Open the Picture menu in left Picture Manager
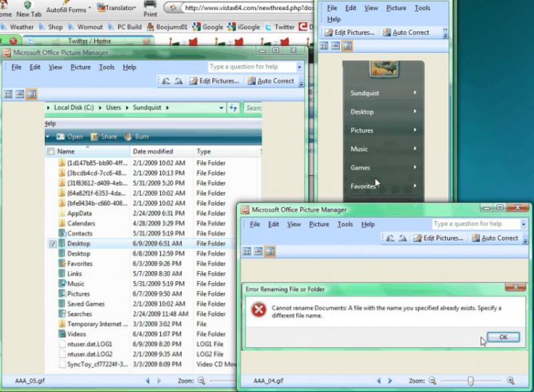Image resolution: width=534 pixels, height=392 pixels. tap(80, 67)
